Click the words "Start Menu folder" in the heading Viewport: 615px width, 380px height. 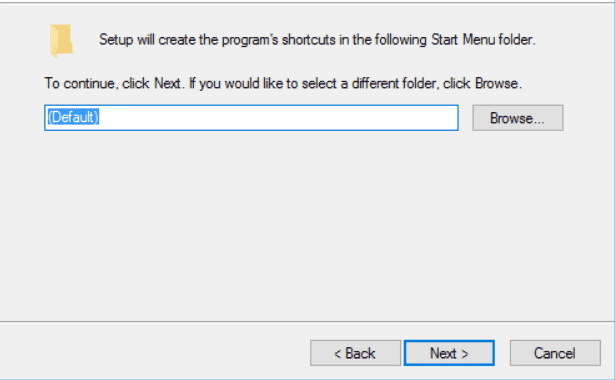482,40
